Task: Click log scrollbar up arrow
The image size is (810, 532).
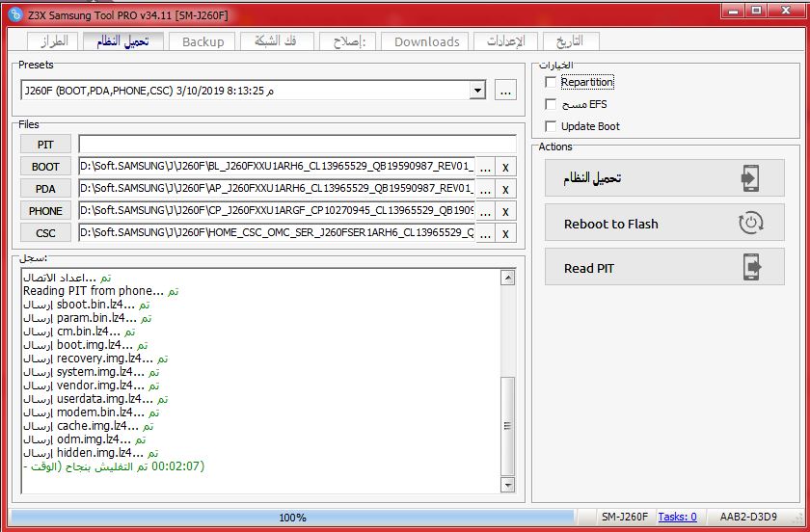Action: 508,278
